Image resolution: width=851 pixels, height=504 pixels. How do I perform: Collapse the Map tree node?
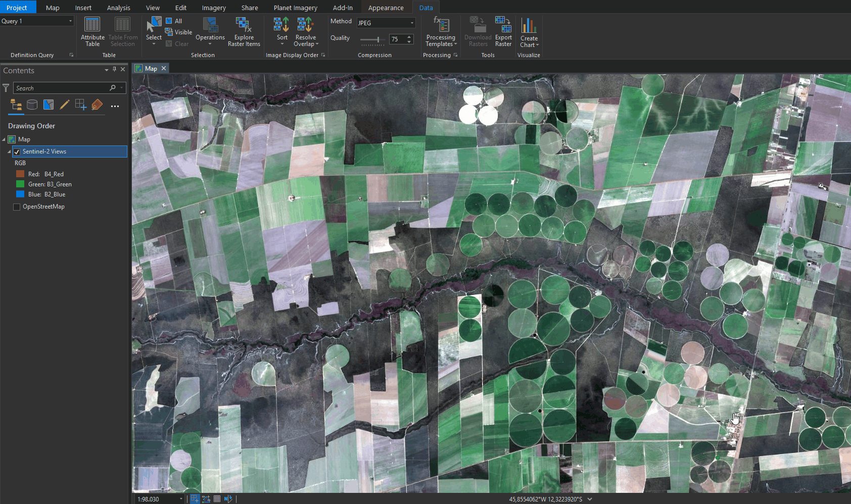tap(4, 140)
